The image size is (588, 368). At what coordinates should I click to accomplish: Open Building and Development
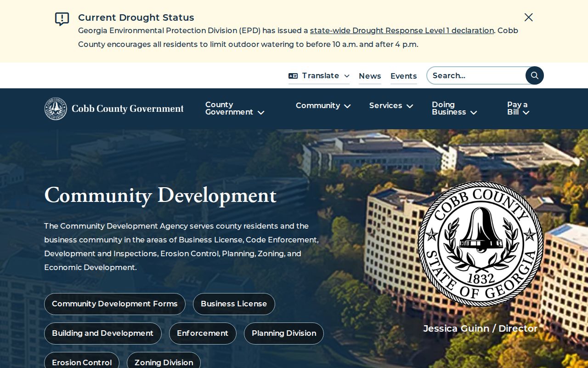pyautogui.click(x=103, y=333)
